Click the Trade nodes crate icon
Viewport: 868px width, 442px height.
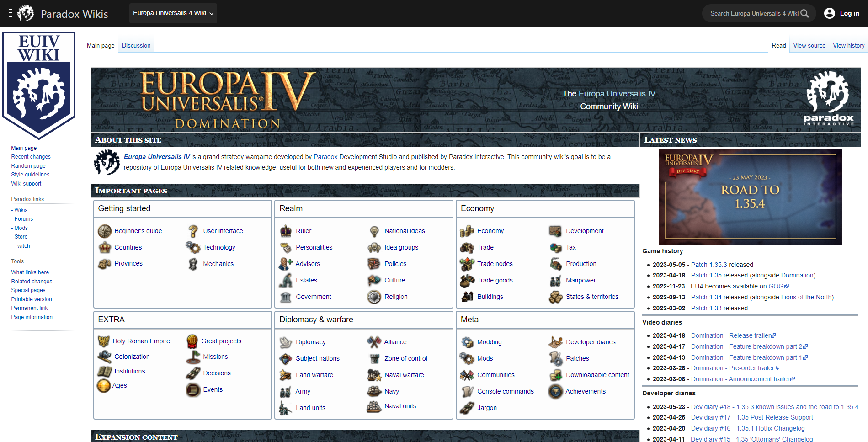pos(467,264)
